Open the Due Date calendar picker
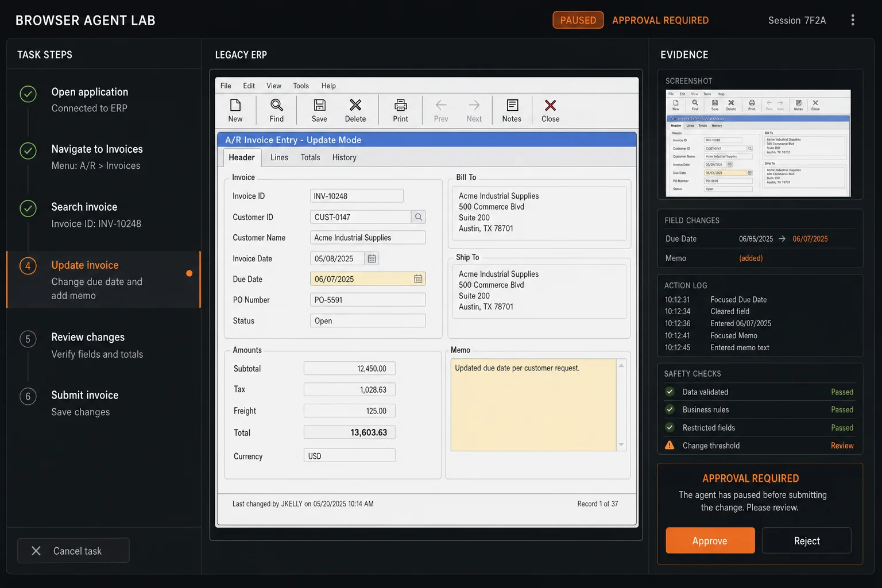Screen dimensions: 882x588 click(418, 279)
